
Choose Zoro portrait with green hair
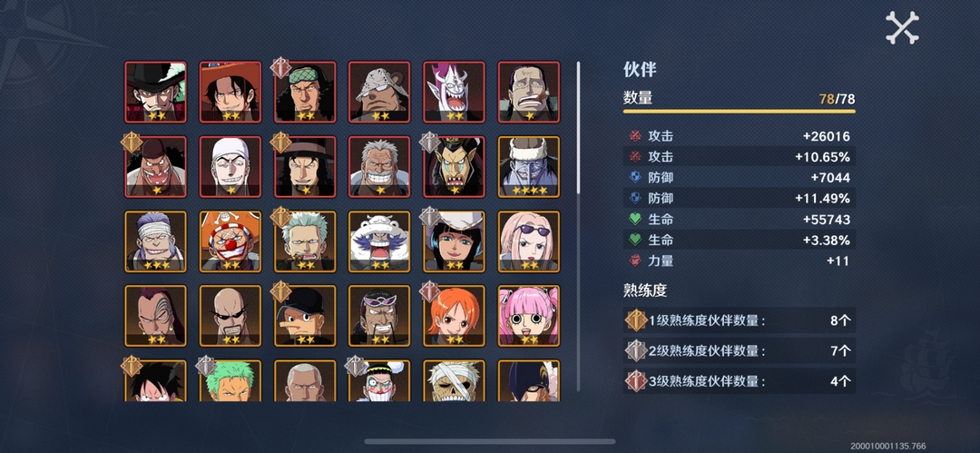[230, 380]
